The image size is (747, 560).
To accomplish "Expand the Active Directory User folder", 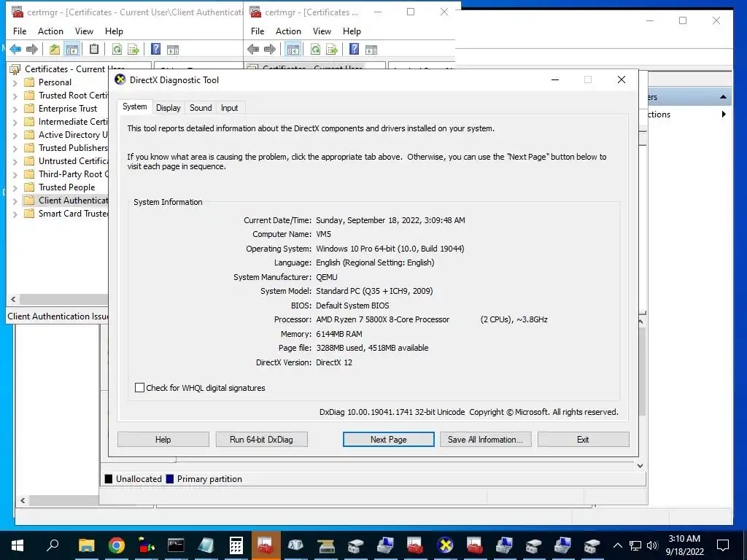I will [x=15, y=135].
